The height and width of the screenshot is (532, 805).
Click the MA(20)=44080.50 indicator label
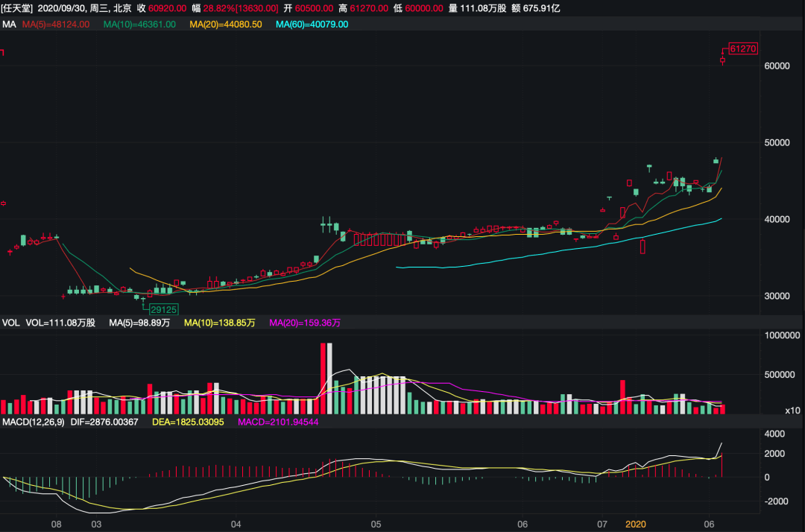[226, 24]
